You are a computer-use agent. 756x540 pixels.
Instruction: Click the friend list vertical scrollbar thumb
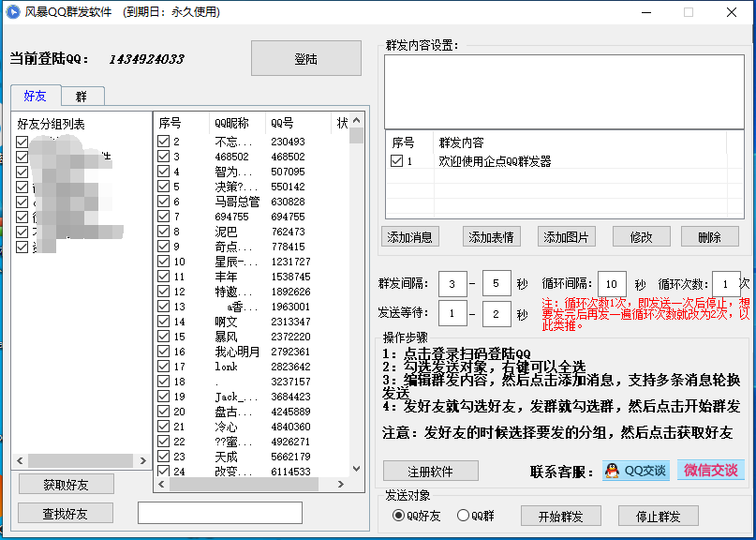(356, 136)
